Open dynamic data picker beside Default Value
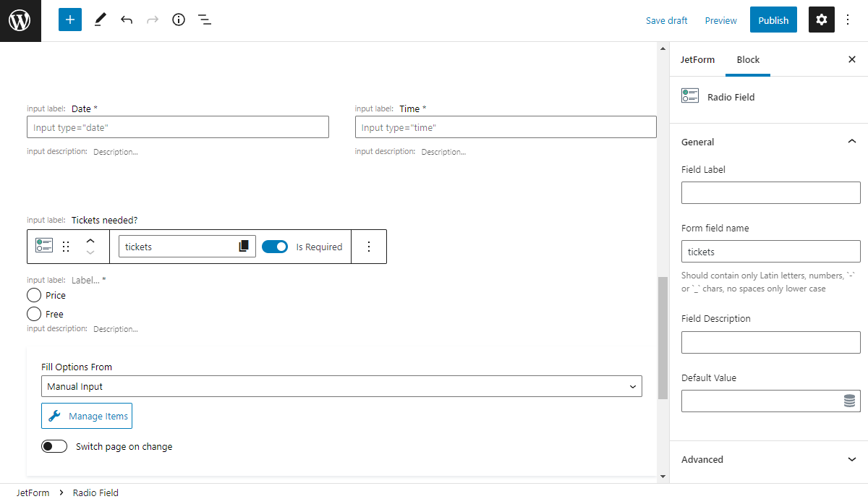 click(x=849, y=401)
